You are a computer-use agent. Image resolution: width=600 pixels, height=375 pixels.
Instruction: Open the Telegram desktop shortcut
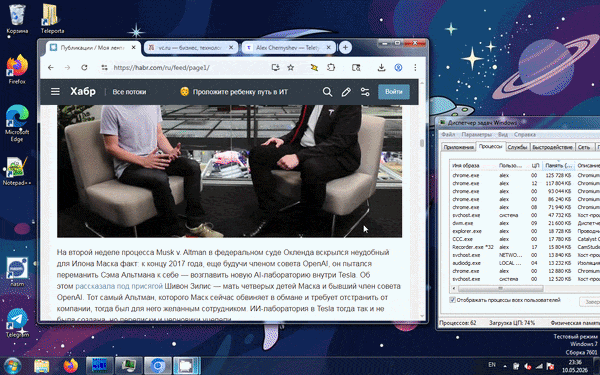coord(17,323)
